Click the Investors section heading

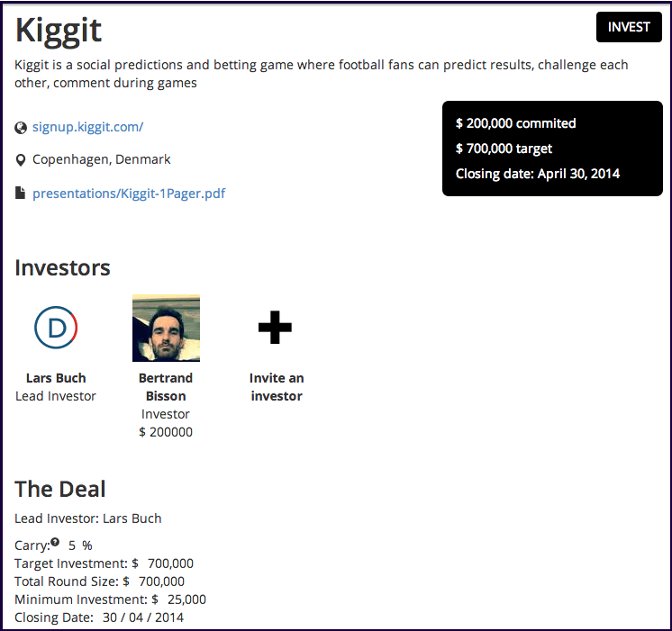[62, 268]
